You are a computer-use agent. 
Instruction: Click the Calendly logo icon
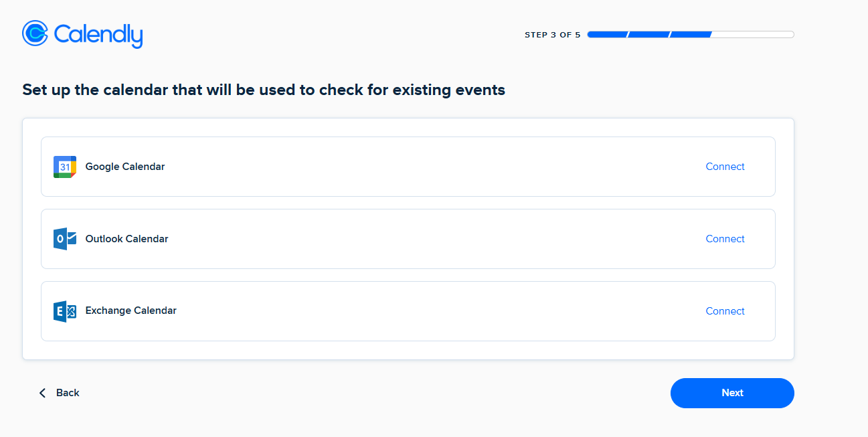35,33
